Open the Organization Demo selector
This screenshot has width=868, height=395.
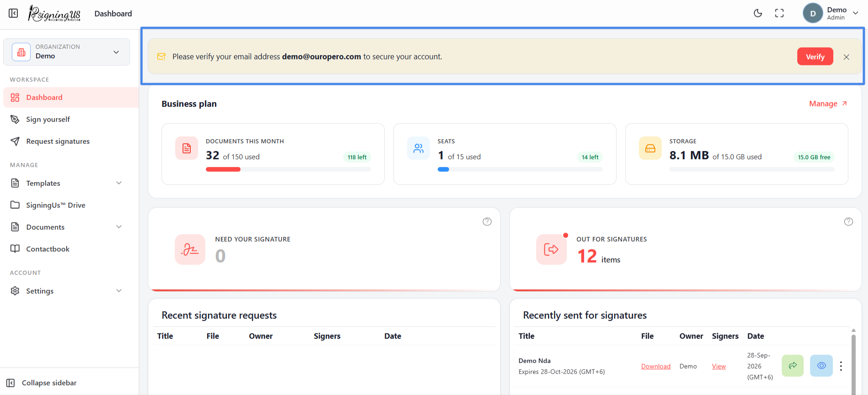click(x=67, y=52)
